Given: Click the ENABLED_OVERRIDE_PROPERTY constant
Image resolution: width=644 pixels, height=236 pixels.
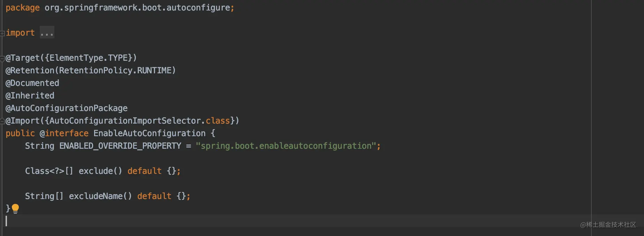Looking at the screenshot, I should pos(120,146).
